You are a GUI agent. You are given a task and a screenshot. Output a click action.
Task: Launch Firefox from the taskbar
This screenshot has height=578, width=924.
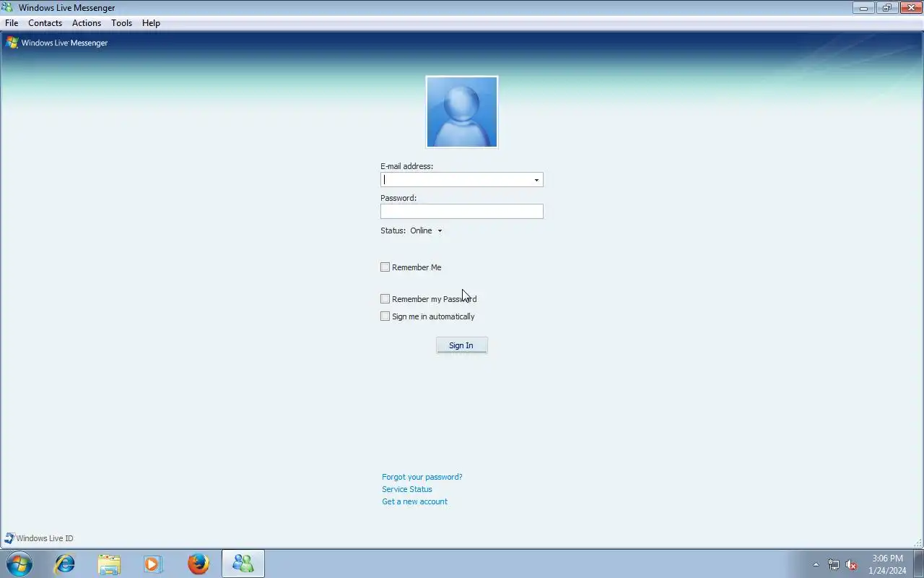coord(198,564)
